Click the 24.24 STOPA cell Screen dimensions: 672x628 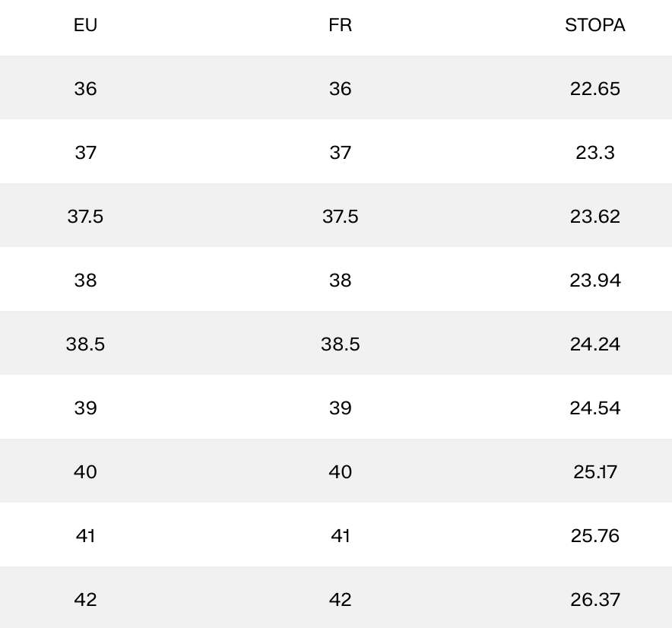click(x=594, y=344)
